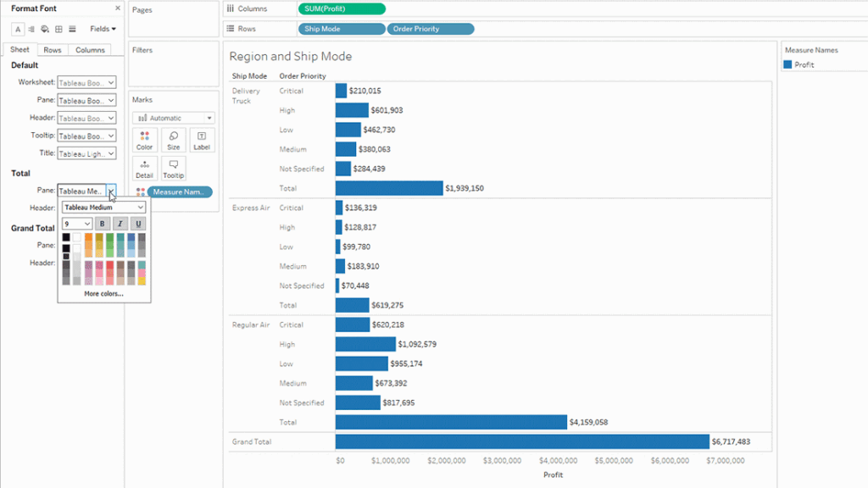
Task: Open the Label shelf on the Marks card
Action: [x=201, y=139]
